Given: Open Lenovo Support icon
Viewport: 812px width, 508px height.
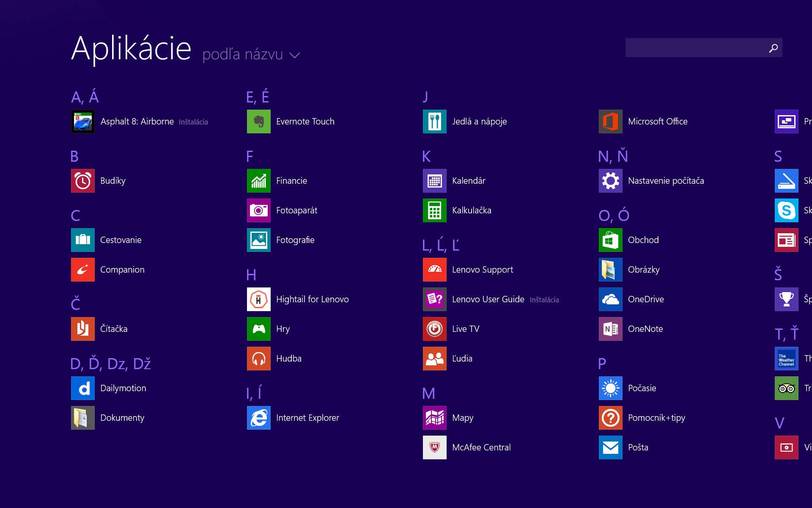Looking at the screenshot, I should (x=434, y=270).
